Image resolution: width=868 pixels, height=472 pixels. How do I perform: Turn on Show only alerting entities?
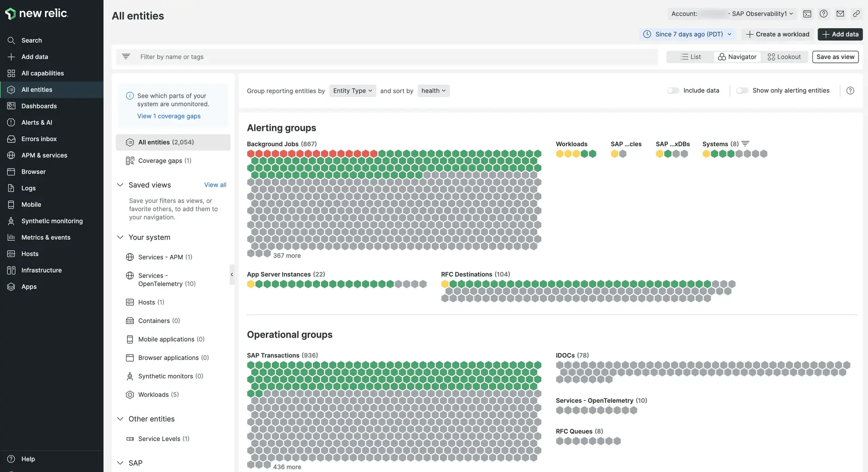pyautogui.click(x=742, y=91)
